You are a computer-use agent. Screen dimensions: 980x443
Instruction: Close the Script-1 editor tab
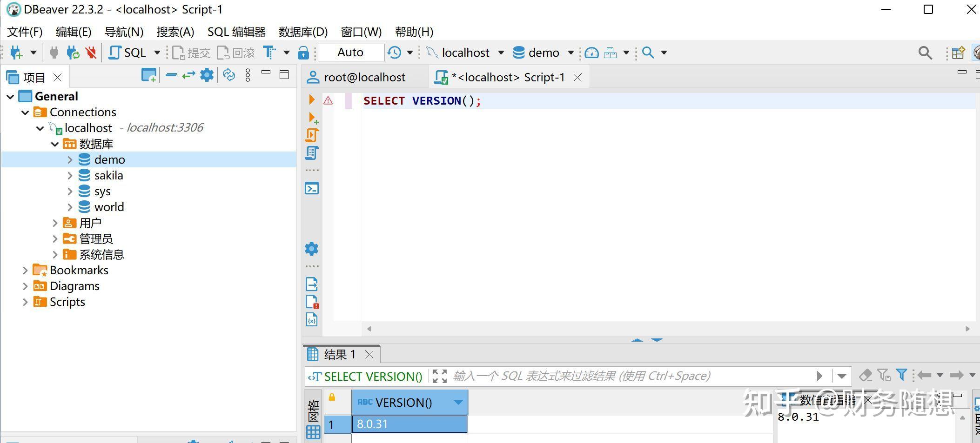(577, 78)
